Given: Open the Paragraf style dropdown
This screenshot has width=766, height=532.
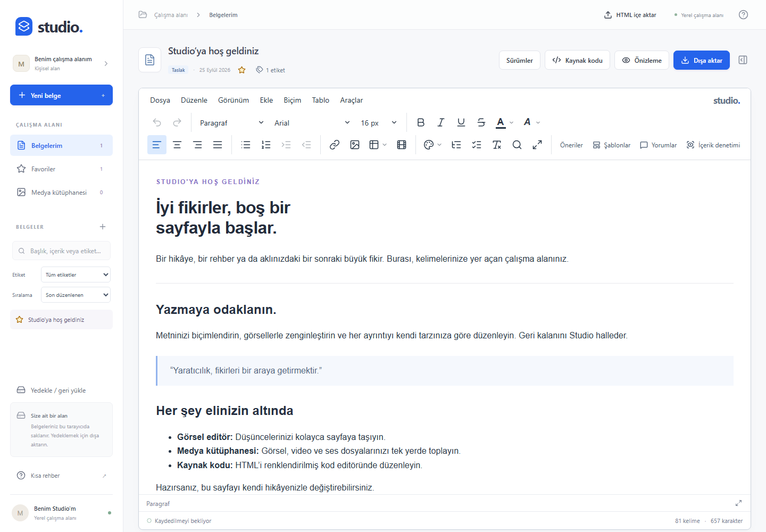Looking at the screenshot, I should (x=232, y=123).
